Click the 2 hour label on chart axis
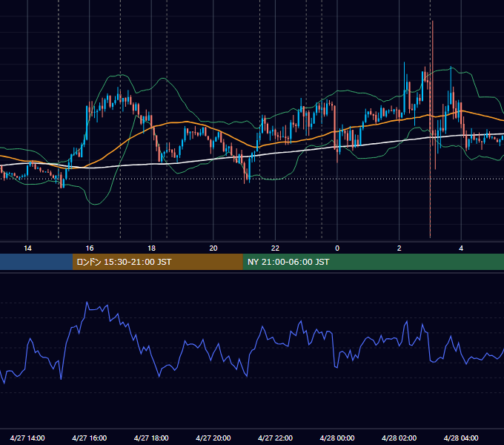504x445 pixels. [399, 248]
